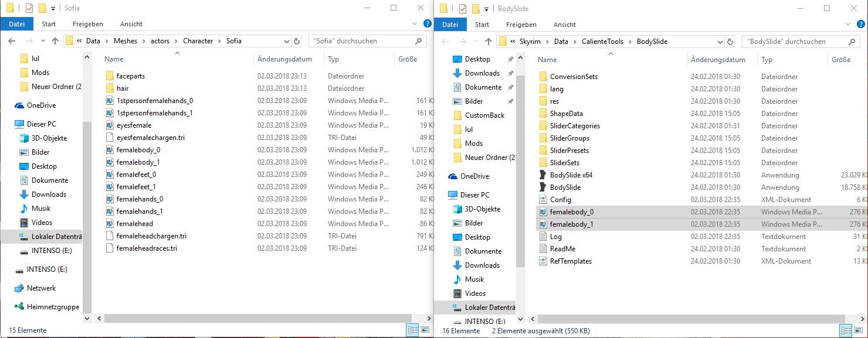Open Musik in BodySlide window sidebar
This screenshot has height=338, width=868.
[x=474, y=279]
